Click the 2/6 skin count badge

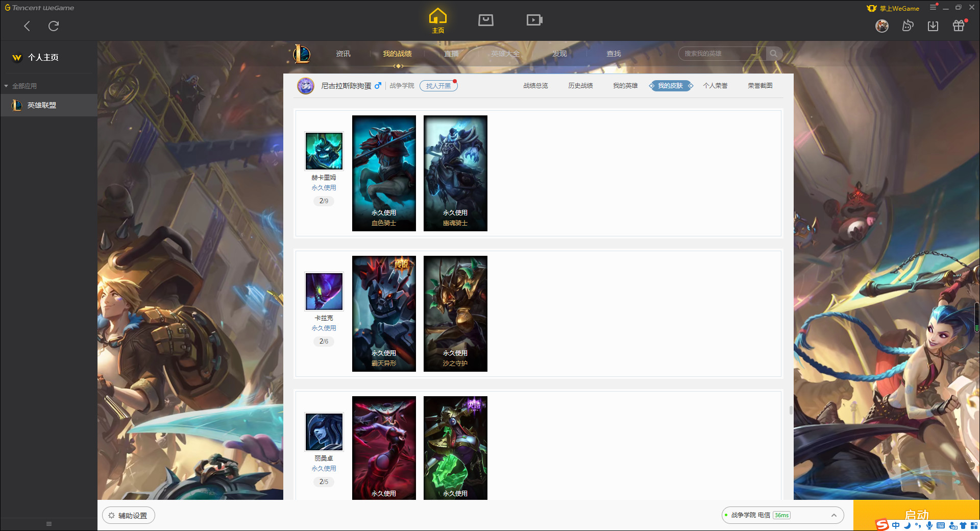click(x=324, y=342)
